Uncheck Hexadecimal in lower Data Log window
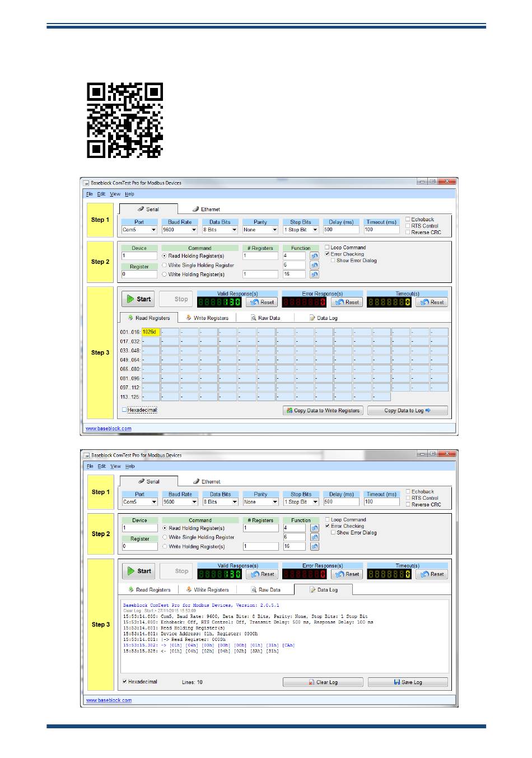Image resolution: width=532 pixels, height=758 pixels. [x=125, y=682]
